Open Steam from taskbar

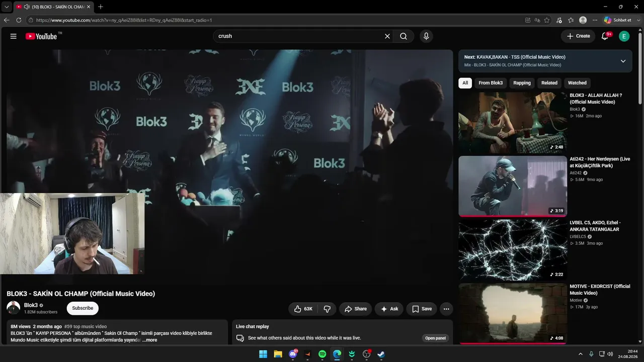coord(381,354)
